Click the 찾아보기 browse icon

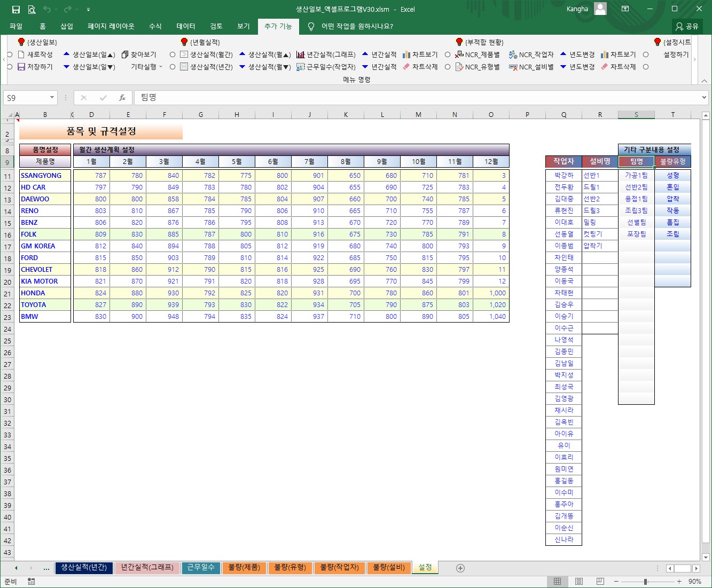pos(125,54)
